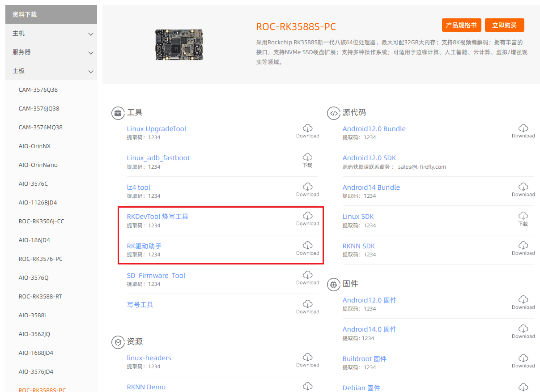Expand the 主机 sidebar category
The height and width of the screenshot is (392, 540).
click(51, 34)
